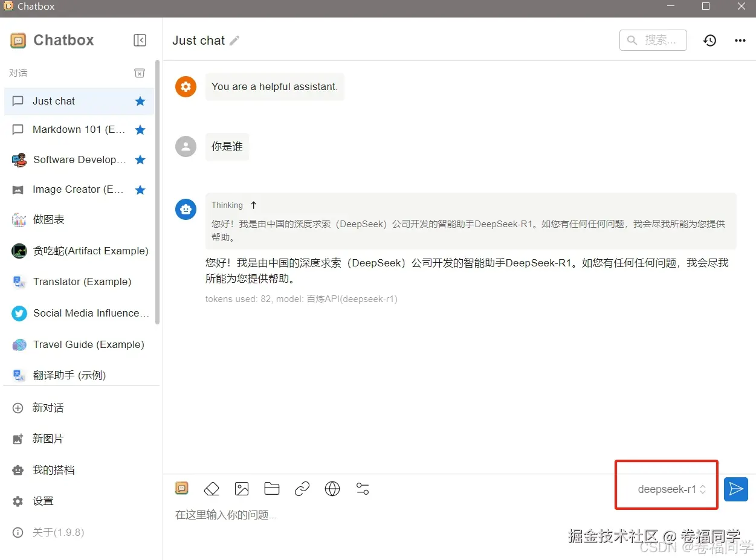Create a new image chat 新图片
The image size is (756, 560).
coord(79,439)
